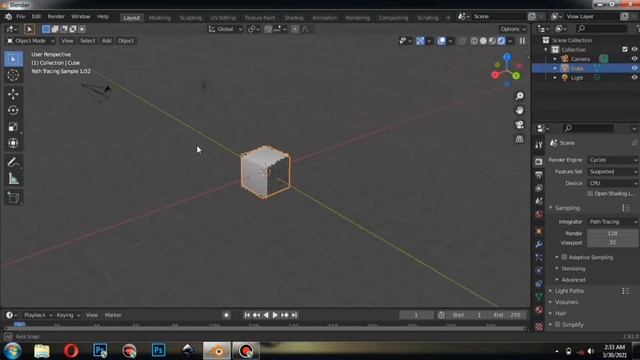Open the Material properties tab
The width and height of the screenshot is (640, 360).
click(539, 310)
